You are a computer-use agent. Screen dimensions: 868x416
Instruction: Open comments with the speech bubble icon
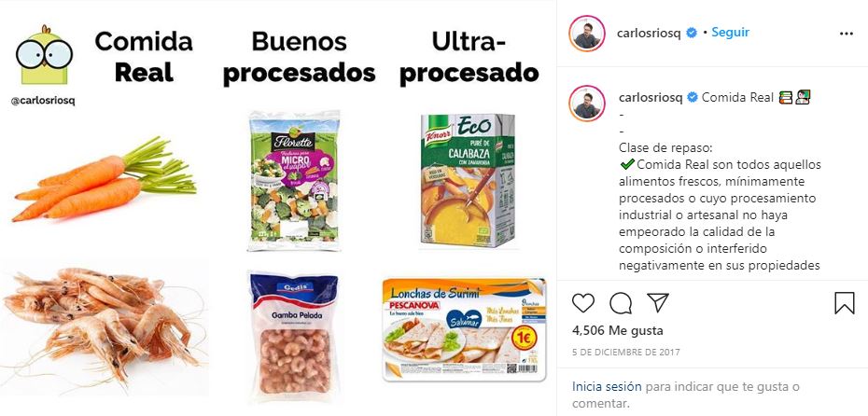(x=621, y=303)
